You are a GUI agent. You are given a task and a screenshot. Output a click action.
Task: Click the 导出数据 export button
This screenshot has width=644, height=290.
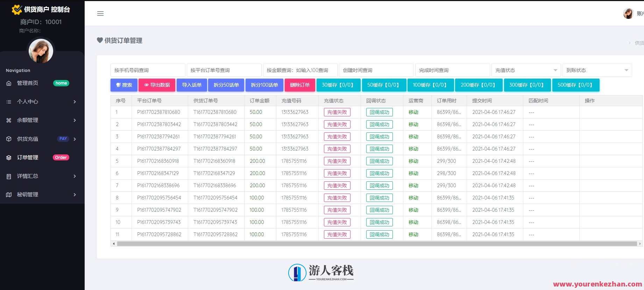157,85
